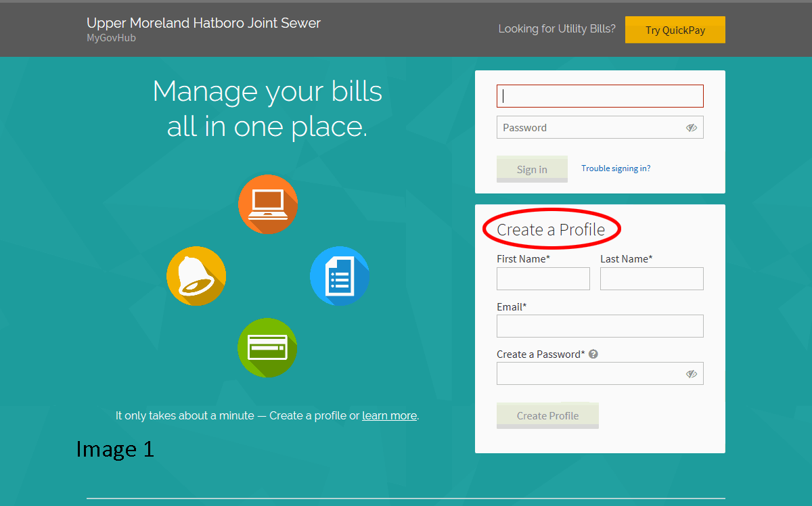Select the First Name input box
The image size is (812, 506).
[x=543, y=279]
